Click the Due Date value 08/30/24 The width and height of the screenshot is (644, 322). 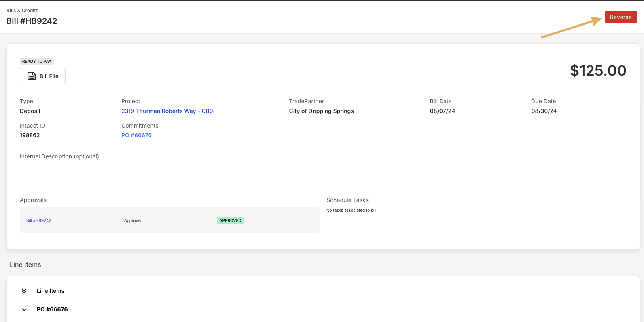544,111
